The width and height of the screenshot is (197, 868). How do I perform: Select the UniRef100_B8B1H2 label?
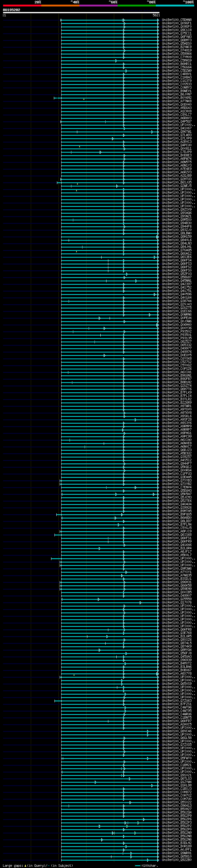click(177, 382)
